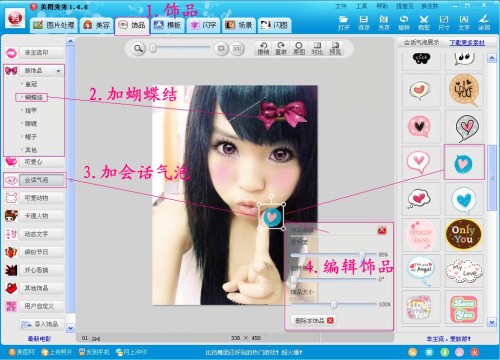Open the 动态文字 category
The height and width of the screenshot is (360, 500).
click(34, 234)
